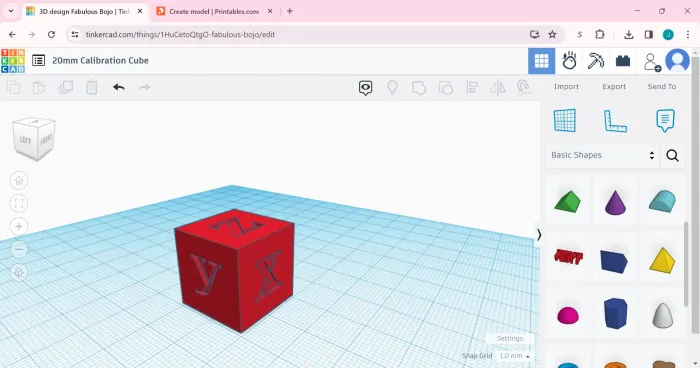
Task: Click the Import button
Action: (566, 87)
